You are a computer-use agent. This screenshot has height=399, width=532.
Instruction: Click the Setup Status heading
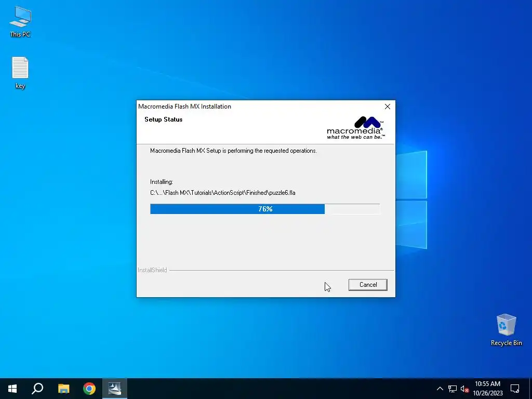coord(164,119)
